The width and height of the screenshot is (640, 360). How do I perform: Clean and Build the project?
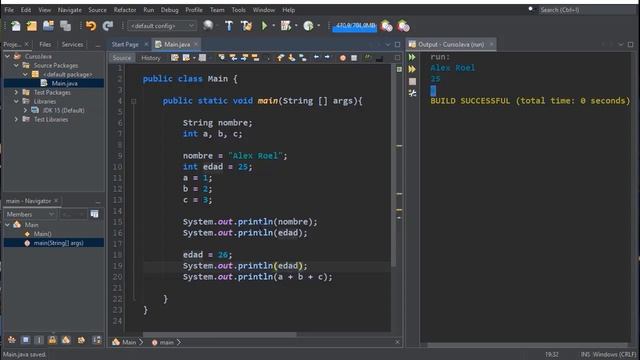[246, 26]
